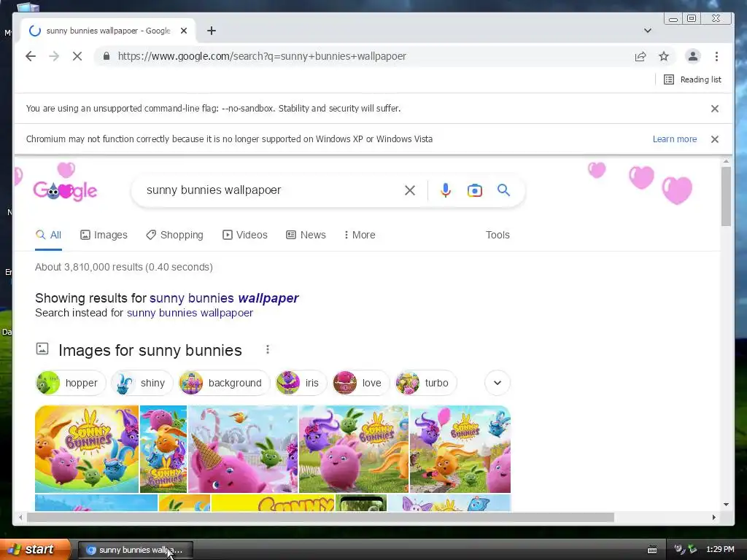Filter images by shiny chip
The height and width of the screenshot is (560, 747).
click(x=142, y=383)
